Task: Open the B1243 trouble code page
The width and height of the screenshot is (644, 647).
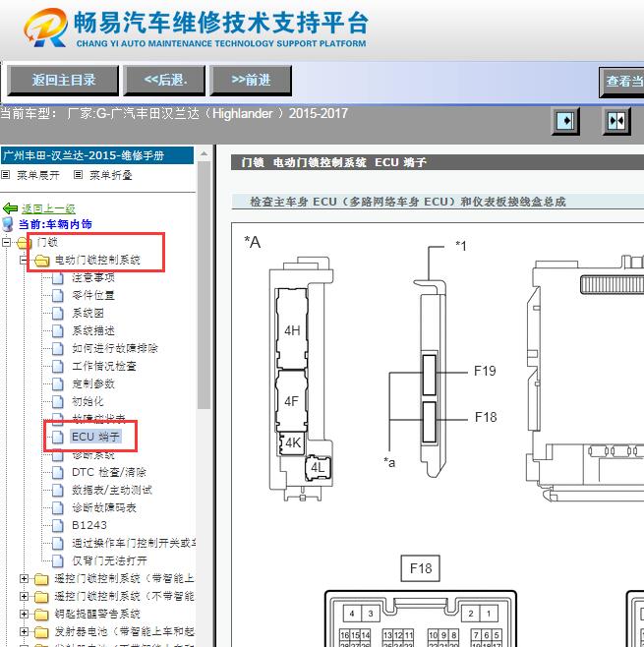Action: pyautogui.click(x=89, y=525)
